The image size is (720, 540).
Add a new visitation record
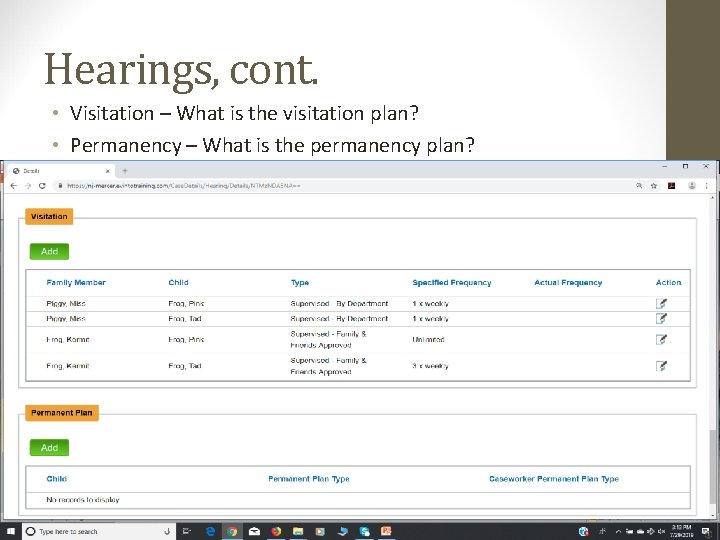(x=49, y=251)
